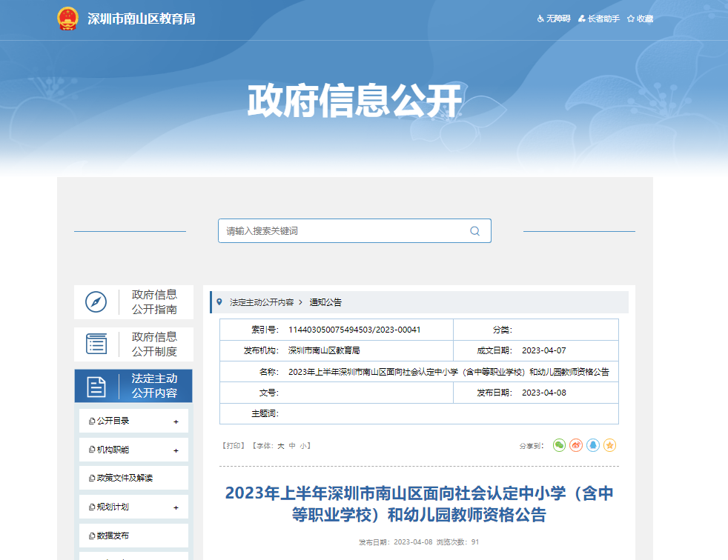Click the 打印 print link
The image size is (728, 560).
pos(234,446)
